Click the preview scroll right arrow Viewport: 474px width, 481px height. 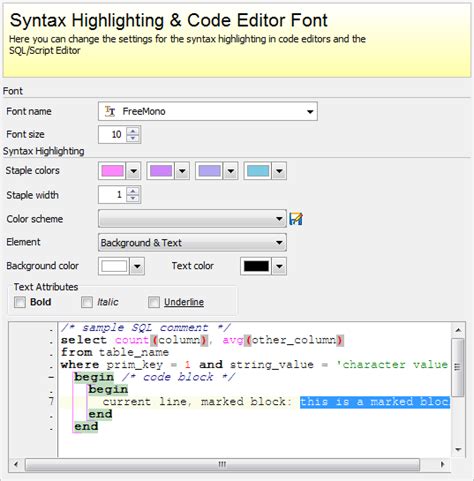443,464
